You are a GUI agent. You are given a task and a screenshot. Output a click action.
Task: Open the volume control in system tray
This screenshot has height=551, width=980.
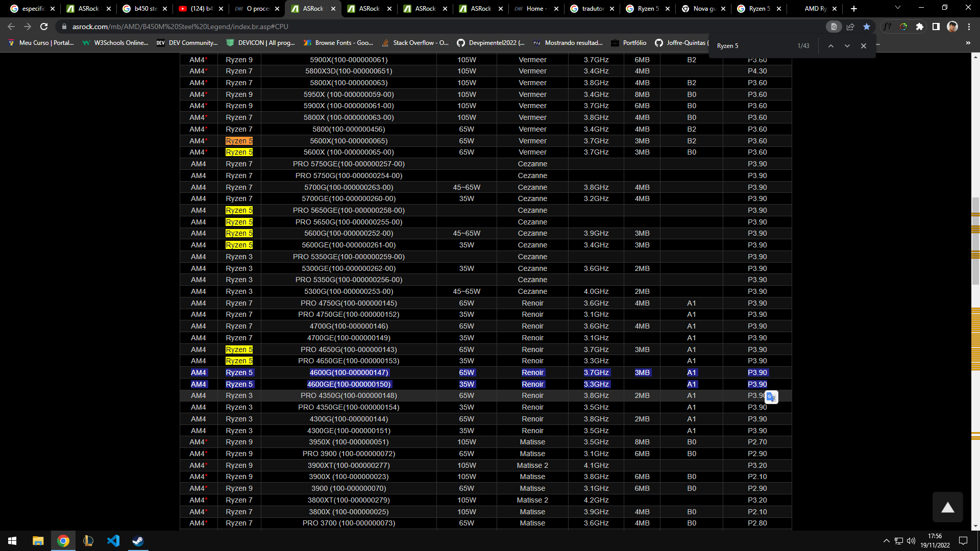(911, 541)
